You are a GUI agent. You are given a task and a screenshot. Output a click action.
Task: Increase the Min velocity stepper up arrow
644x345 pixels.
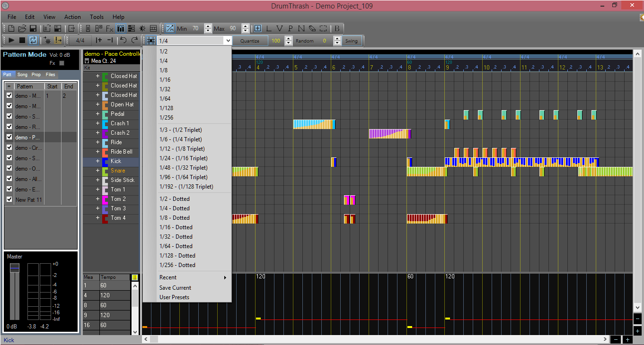click(208, 26)
